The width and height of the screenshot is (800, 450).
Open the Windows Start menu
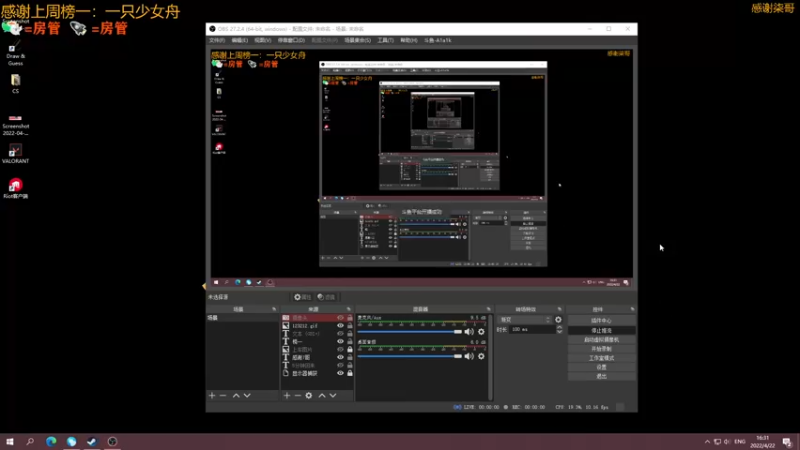[10, 441]
